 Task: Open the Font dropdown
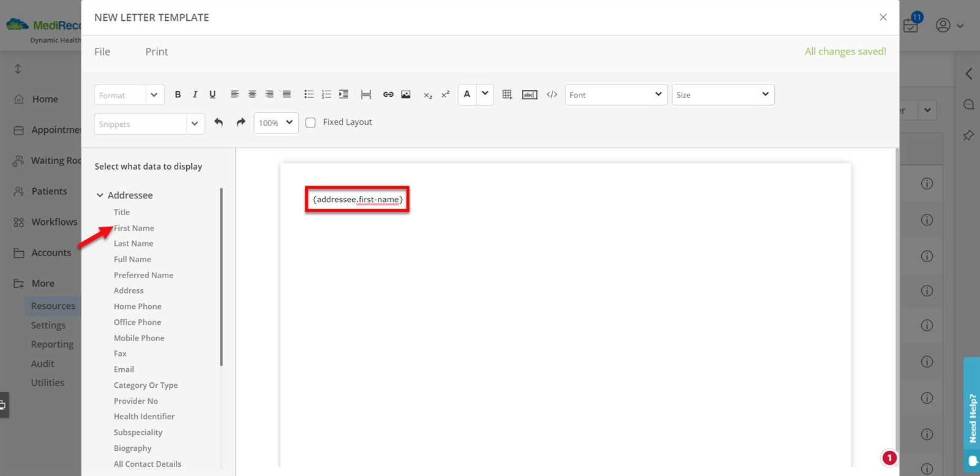coord(616,95)
